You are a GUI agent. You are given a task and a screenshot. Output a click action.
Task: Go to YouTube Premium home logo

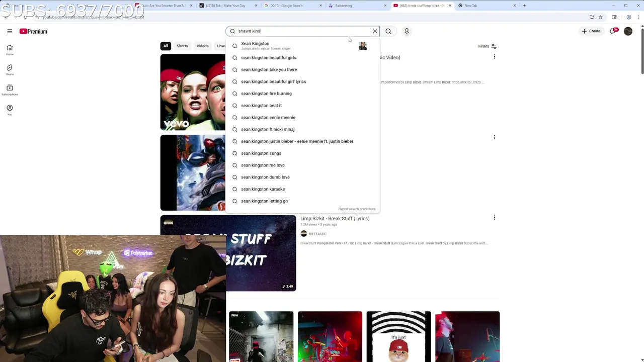click(x=33, y=31)
